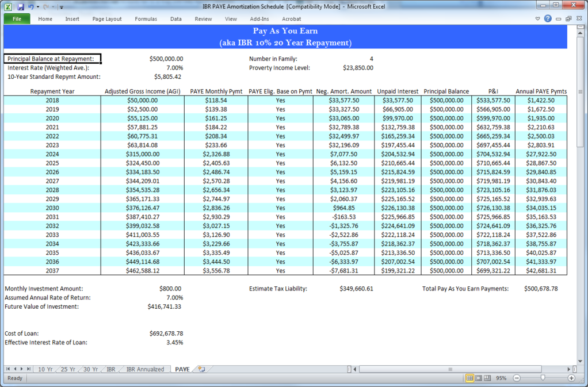Open Microsoft Excel Help question mark
The width and height of the screenshot is (588, 387).
548,19
